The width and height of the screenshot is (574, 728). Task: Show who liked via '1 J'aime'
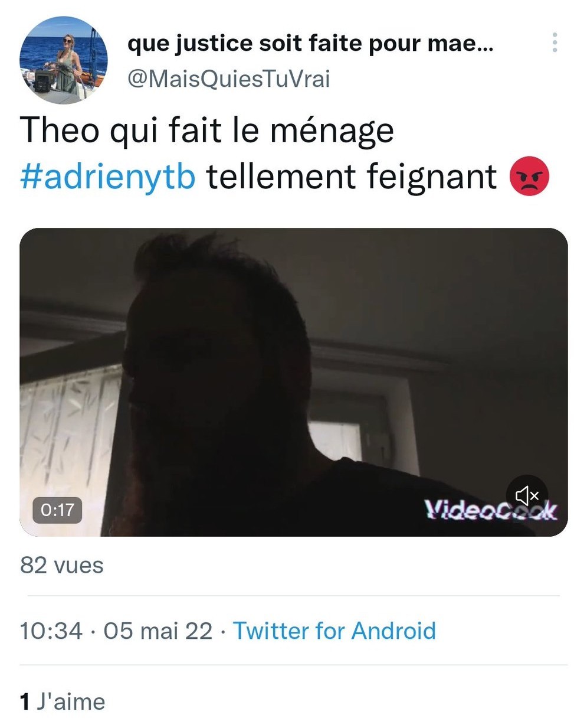(63, 701)
